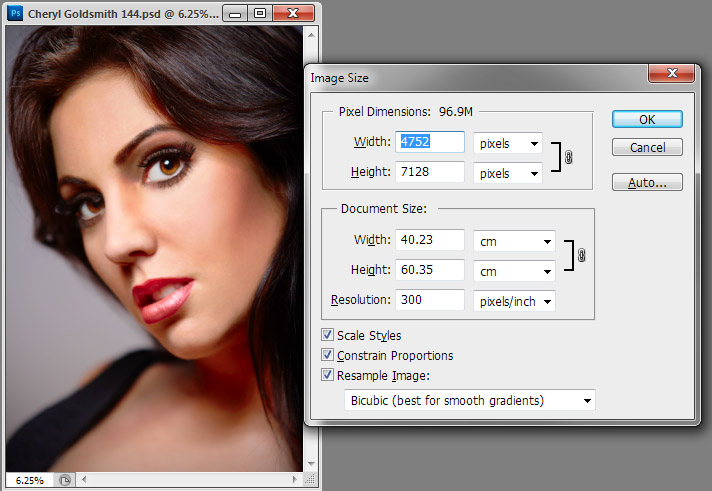This screenshot has height=491, width=712.
Task: Click the document window resize grip
Action: 310,480
